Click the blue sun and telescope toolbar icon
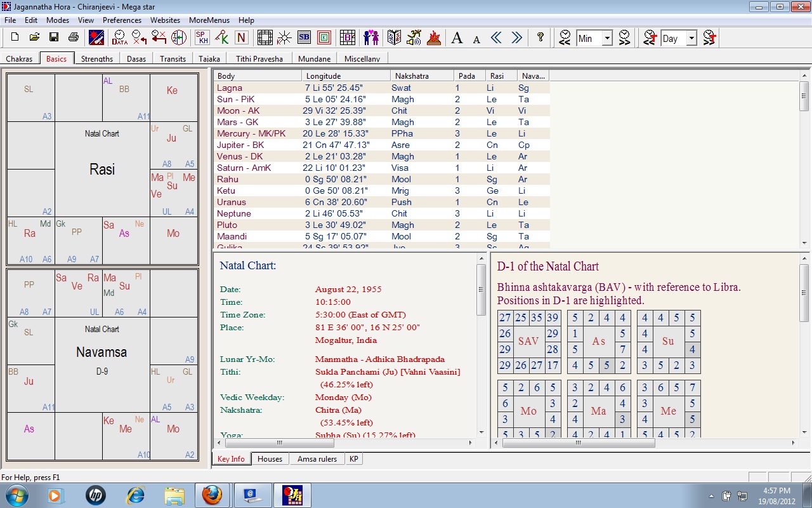Image resolution: width=812 pixels, height=508 pixels. point(96,37)
